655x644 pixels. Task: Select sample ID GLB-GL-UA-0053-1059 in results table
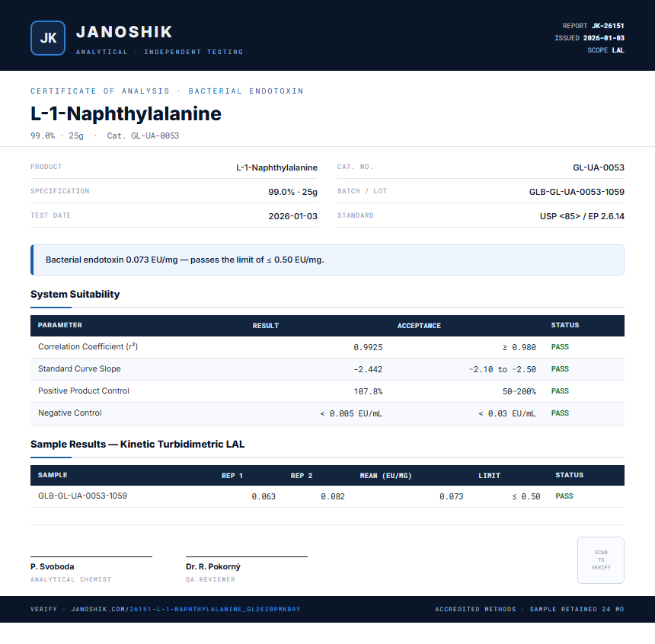pos(82,496)
